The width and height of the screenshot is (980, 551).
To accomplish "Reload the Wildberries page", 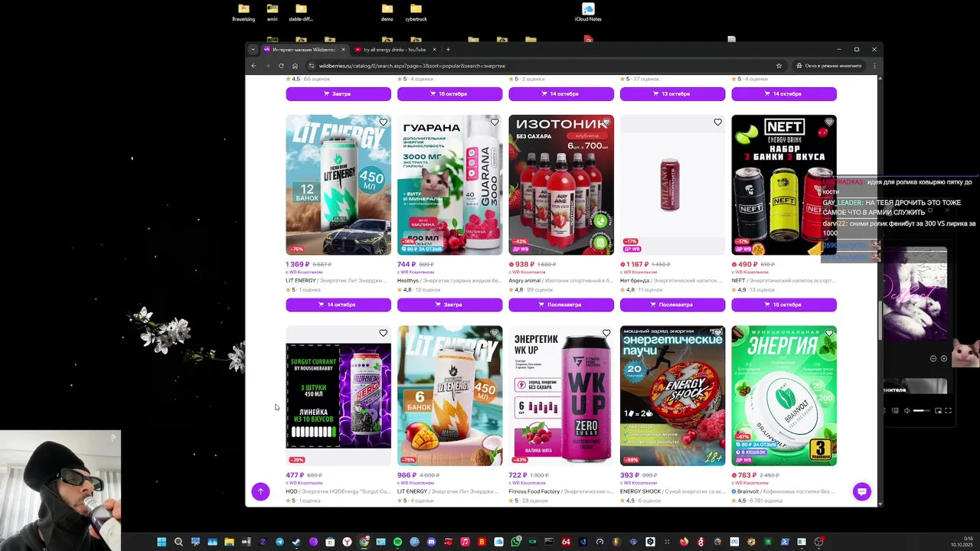I will (281, 66).
